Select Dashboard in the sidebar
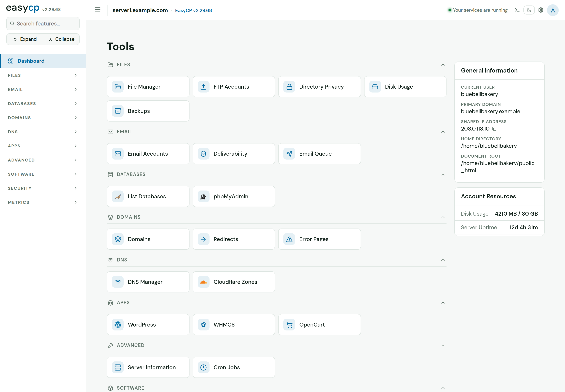The width and height of the screenshot is (565, 392). (43, 61)
